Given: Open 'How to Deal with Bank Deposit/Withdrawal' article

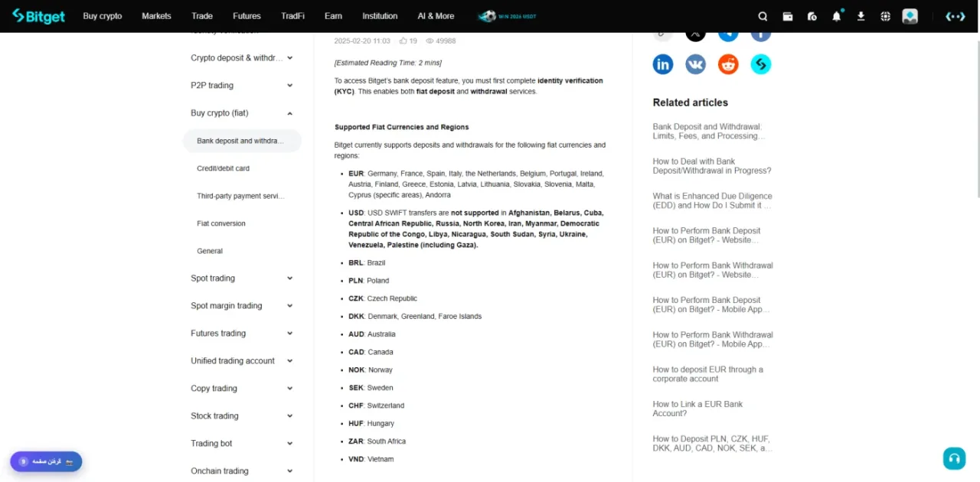Looking at the screenshot, I should [x=712, y=166].
